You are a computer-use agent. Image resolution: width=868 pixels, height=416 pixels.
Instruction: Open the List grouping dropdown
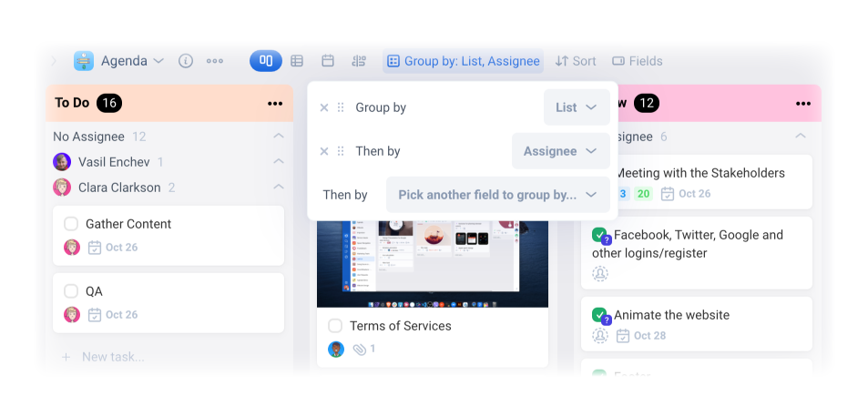577,107
